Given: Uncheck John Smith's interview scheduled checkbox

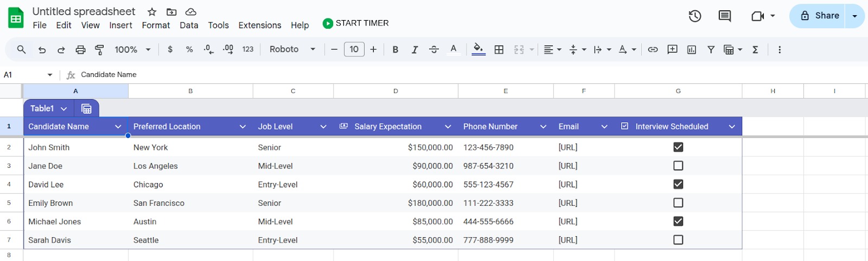Looking at the screenshot, I should 678,147.
